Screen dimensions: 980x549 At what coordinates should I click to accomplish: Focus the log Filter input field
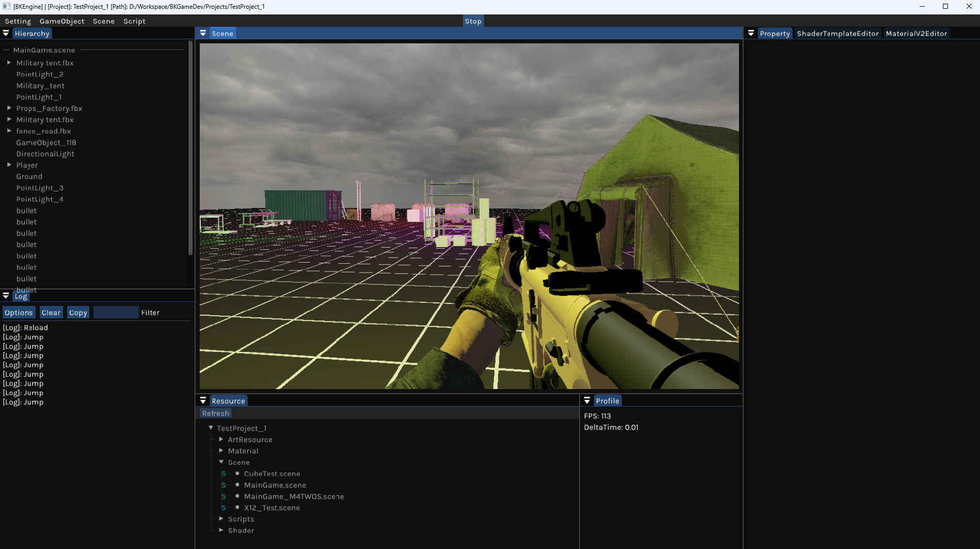point(116,313)
